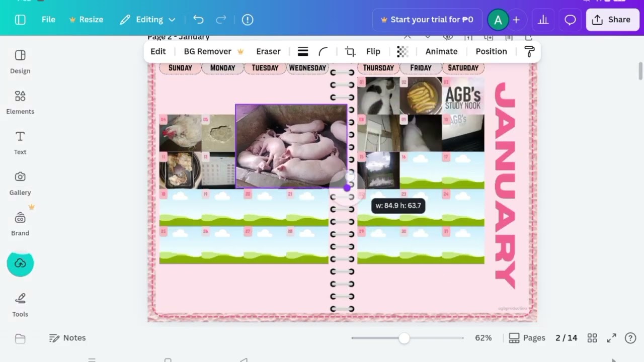The height and width of the screenshot is (362, 644).
Task: Select the TUESDAY label
Action: click(x=265, y=68)
